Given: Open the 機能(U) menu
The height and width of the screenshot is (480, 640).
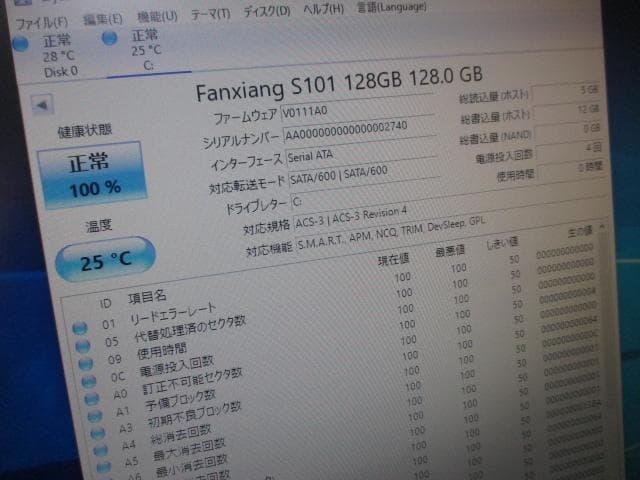Looking at the screenshot, I should click(x=156, y=17).
